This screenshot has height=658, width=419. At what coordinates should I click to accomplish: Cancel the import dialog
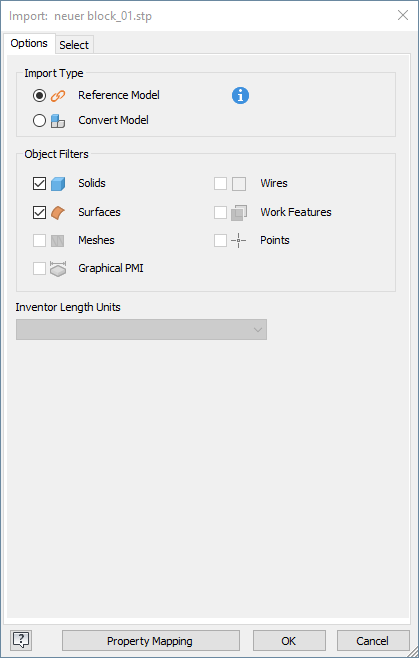pos(373,641)
